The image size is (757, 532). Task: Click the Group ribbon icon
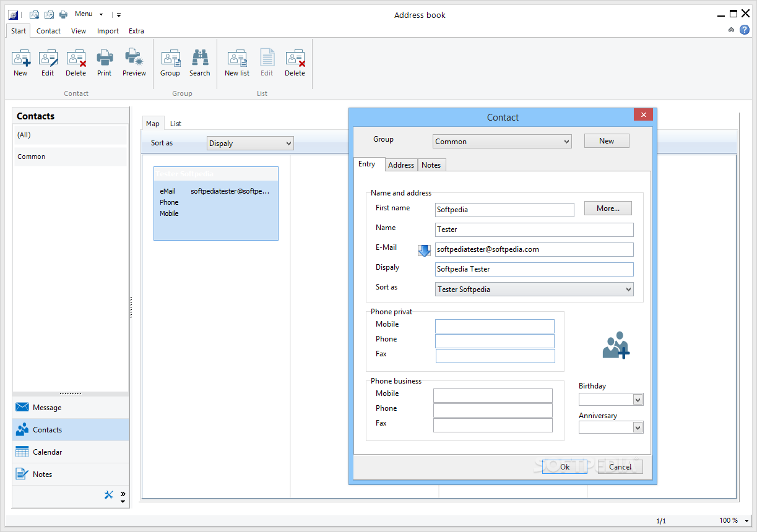pyautogui.click(x=170, y=59)
